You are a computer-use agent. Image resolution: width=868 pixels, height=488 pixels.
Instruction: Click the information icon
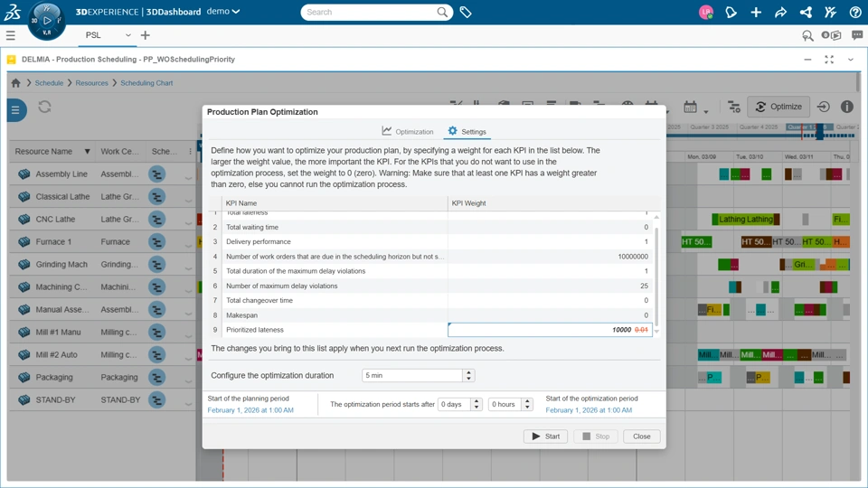coord(847,107)
